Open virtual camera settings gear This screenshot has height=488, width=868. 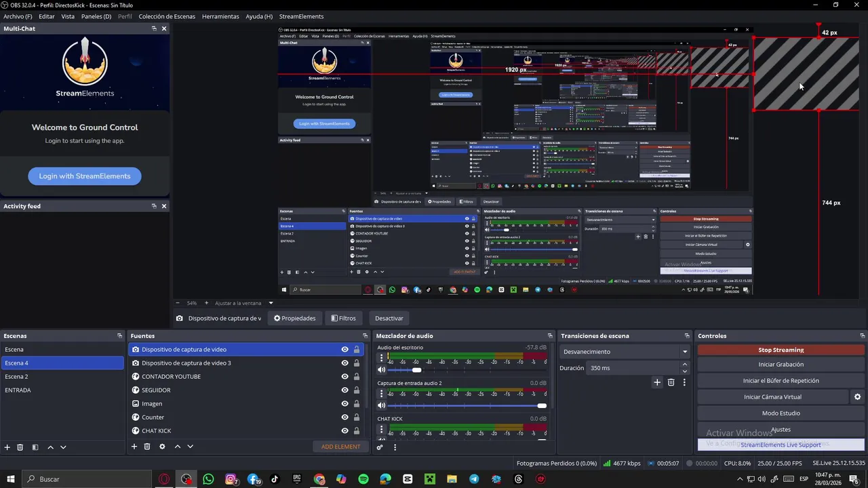tap(857, 397)
